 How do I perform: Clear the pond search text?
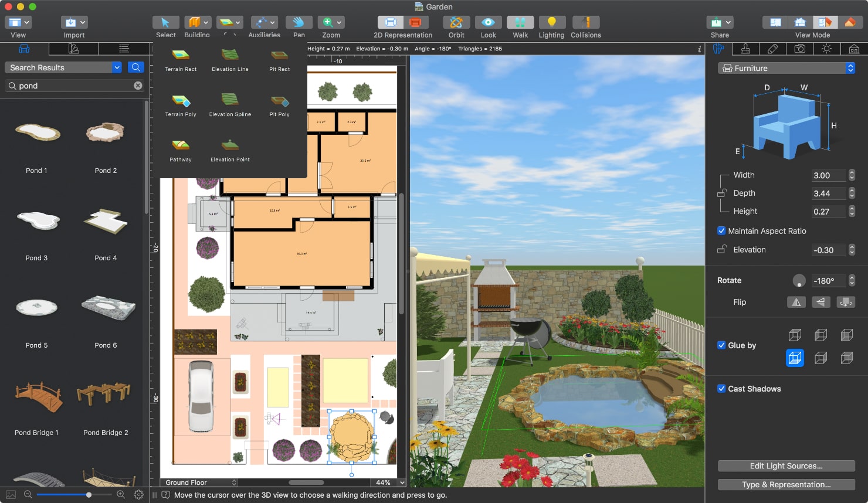tap(138, 86)
